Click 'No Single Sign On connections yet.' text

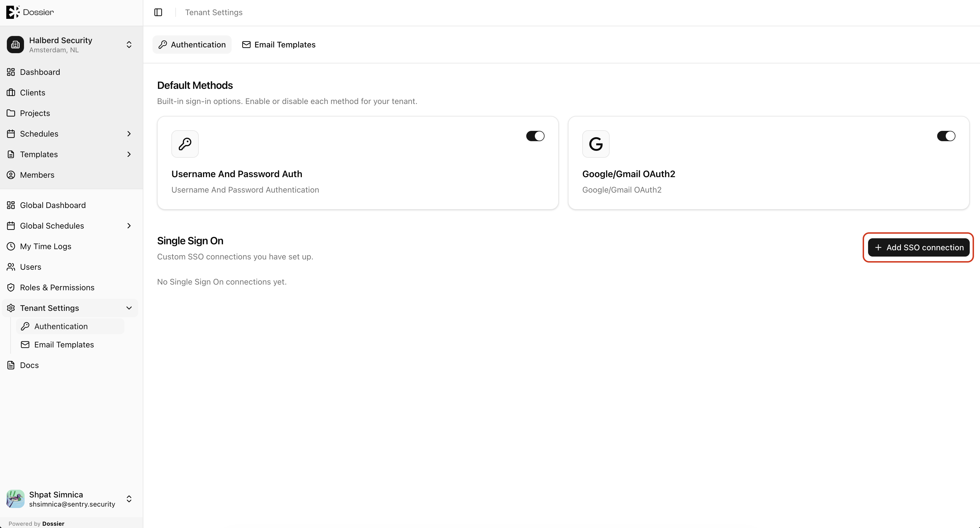(222, 282)
